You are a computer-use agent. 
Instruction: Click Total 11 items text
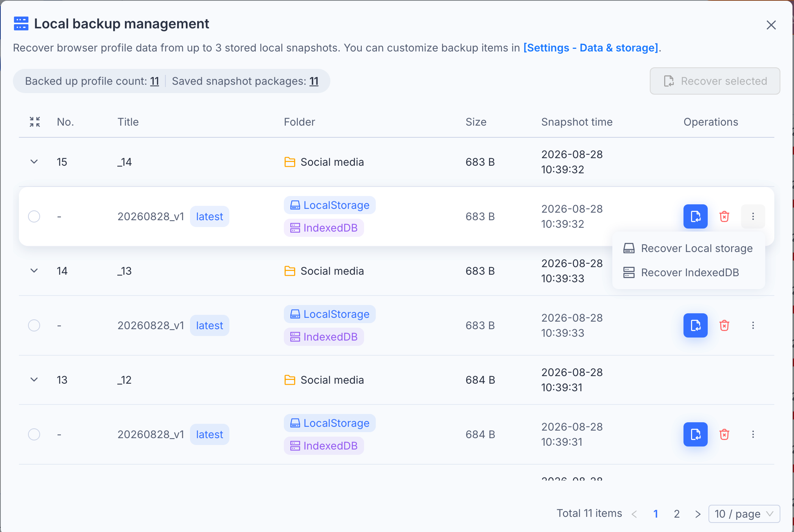click(589, 513)
